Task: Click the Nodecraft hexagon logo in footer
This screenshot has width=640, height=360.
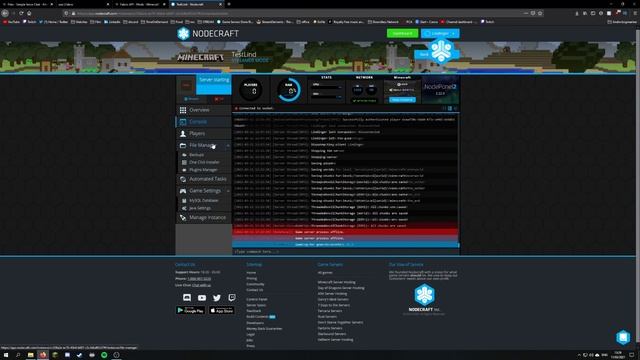Action: click(424, 295)
